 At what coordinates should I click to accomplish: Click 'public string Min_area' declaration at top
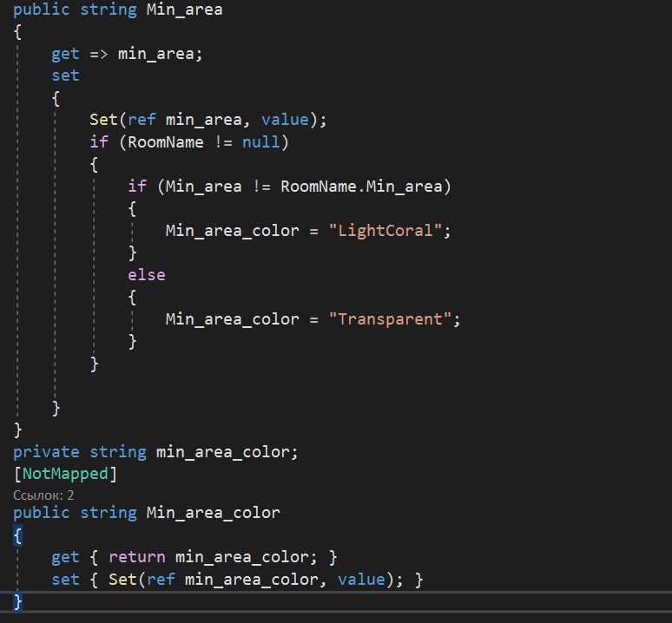(118, 10)
